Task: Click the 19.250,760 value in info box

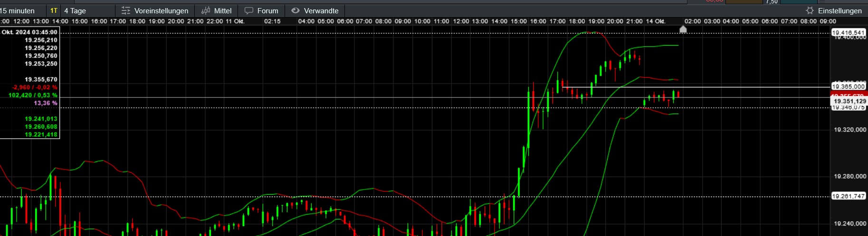Action: 41,56
